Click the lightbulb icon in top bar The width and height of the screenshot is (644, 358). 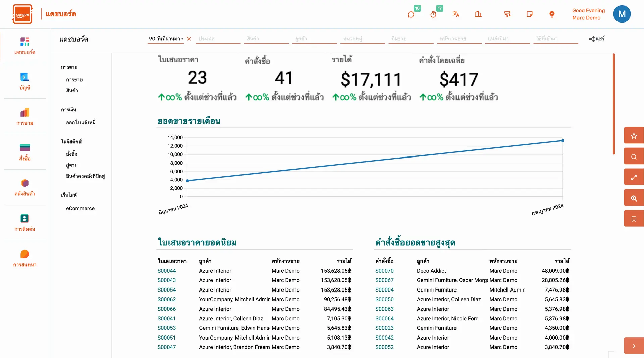552,14
